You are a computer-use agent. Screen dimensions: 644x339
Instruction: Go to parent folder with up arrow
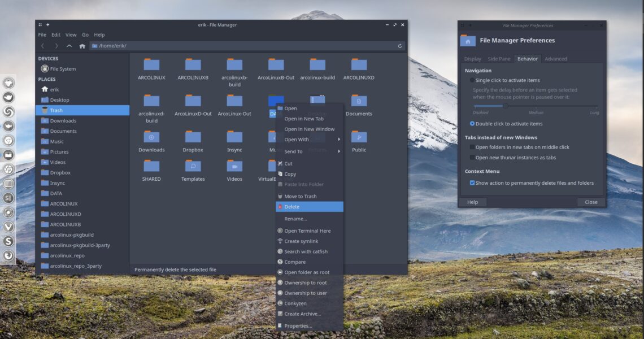coord(69,46)
